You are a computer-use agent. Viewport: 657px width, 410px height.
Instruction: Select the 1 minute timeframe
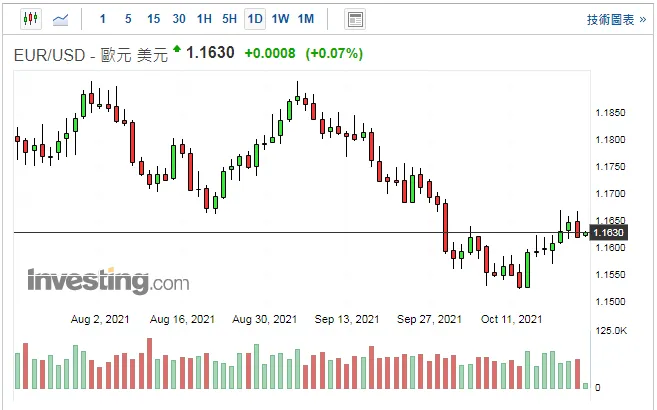tap(103, 19)
